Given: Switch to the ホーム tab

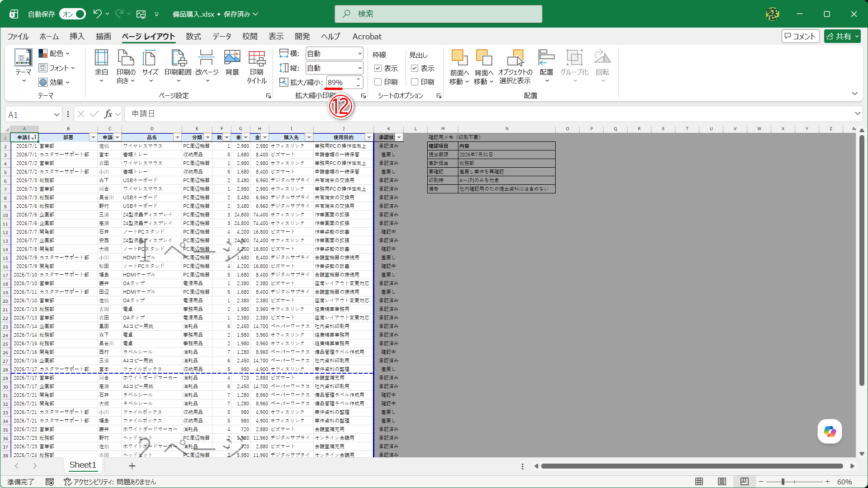Looking at the screenshot, I should coord(49,37).
